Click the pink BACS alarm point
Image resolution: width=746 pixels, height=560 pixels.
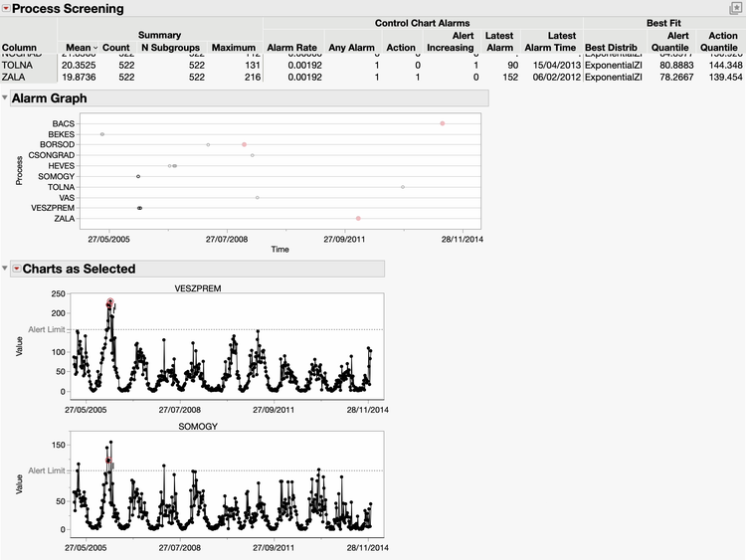click(442, 123)
